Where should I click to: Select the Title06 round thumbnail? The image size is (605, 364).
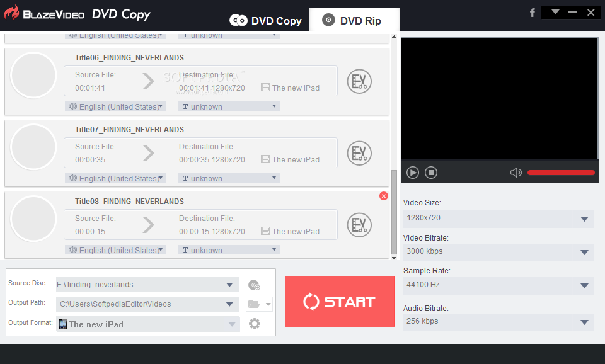[x=33, y=75]
